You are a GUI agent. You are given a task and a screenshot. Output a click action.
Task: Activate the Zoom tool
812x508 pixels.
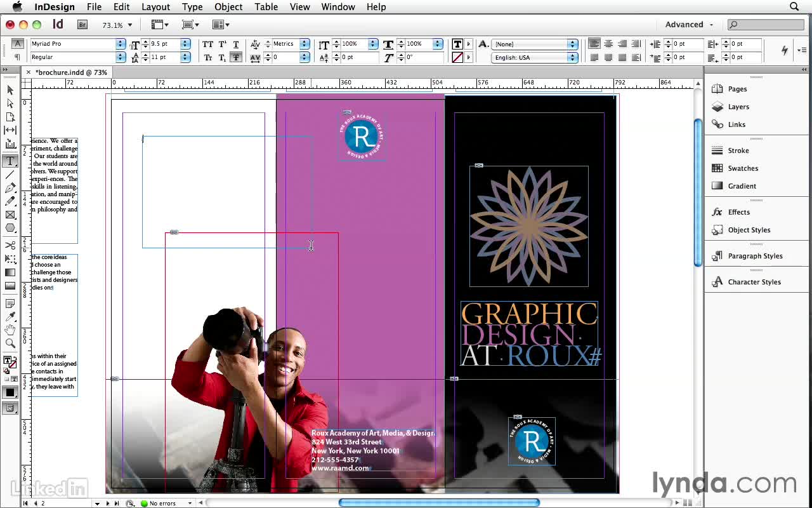click(10, 344)
